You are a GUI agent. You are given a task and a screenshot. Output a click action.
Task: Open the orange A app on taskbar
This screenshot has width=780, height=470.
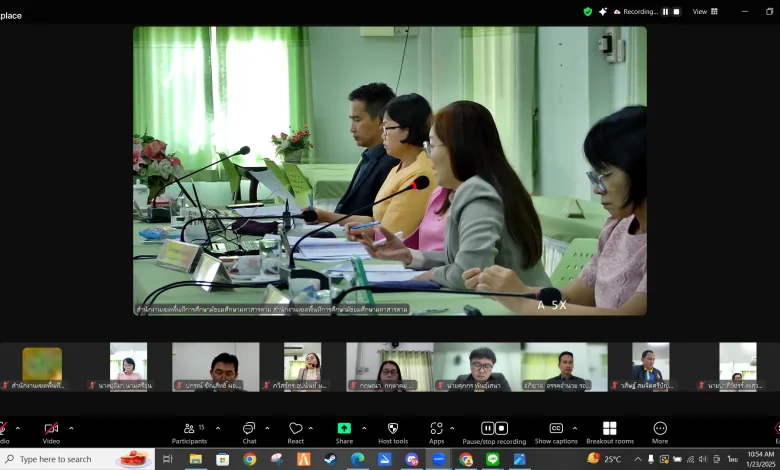coord(303,459)
